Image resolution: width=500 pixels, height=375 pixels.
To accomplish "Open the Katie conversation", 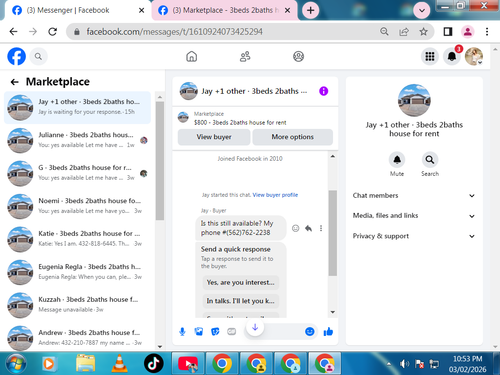I will pyautogui.click(x=77, y=239).
